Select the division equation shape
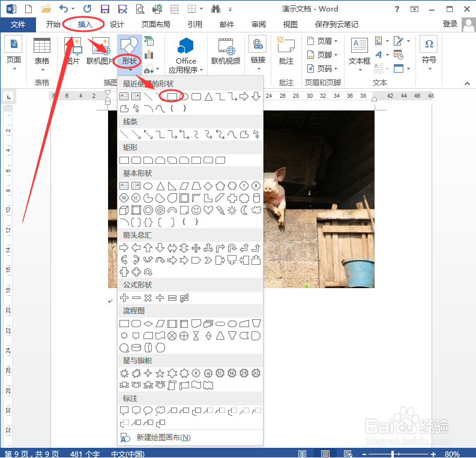 (x=160, y=298)
